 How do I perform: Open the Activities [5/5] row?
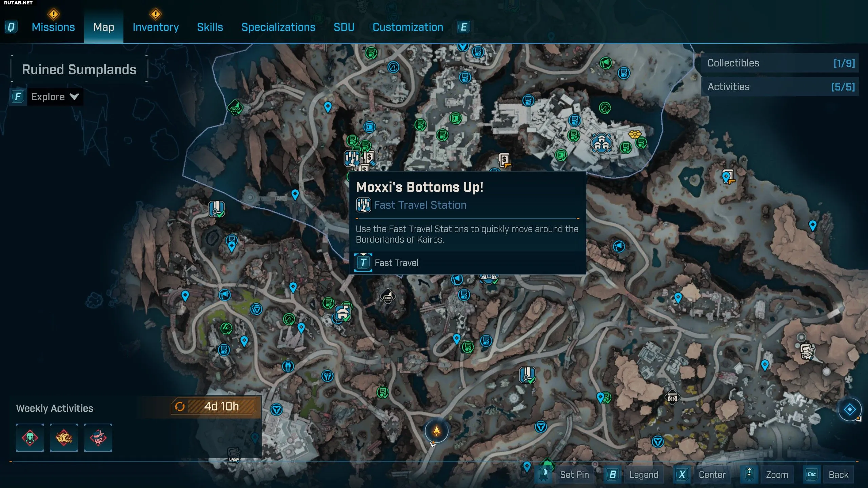[x=780, y=87]
